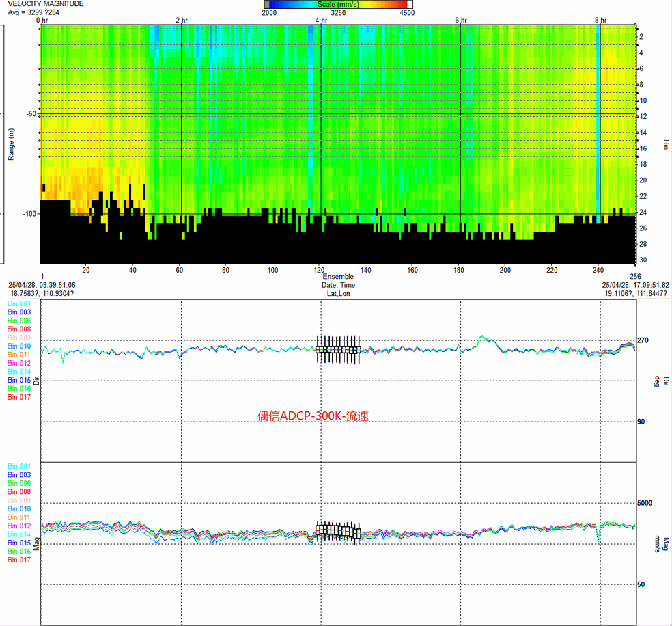
Task: Select Bin 003 in the Mag legend
Action: [x=19, y=474]
